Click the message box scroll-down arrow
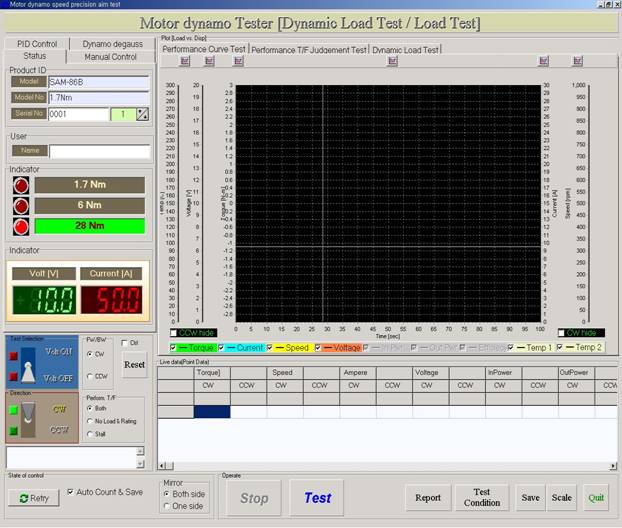 [140, 463]
